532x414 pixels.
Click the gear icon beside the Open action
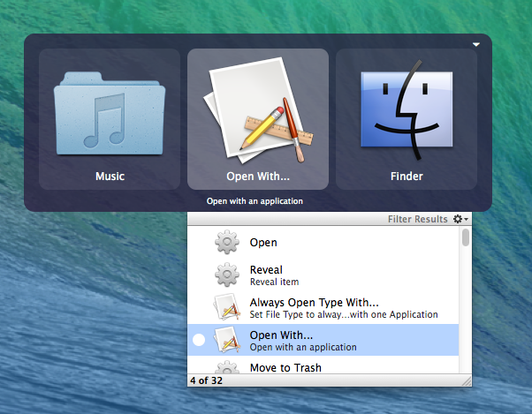(x=227, y=243)
